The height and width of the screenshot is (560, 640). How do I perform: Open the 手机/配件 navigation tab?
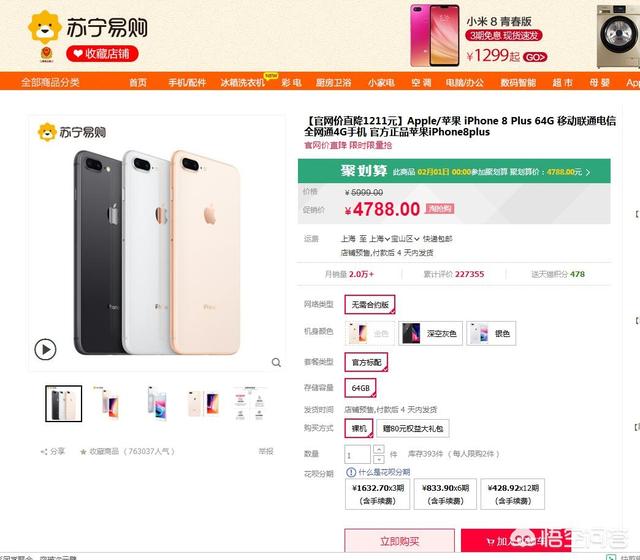(187, 83)
